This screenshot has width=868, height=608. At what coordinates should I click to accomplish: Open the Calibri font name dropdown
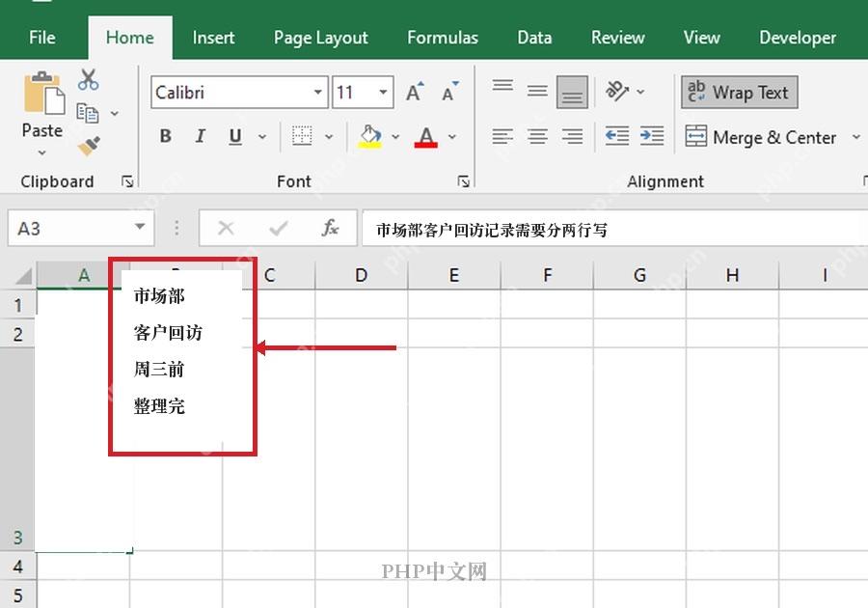(317, 92)
